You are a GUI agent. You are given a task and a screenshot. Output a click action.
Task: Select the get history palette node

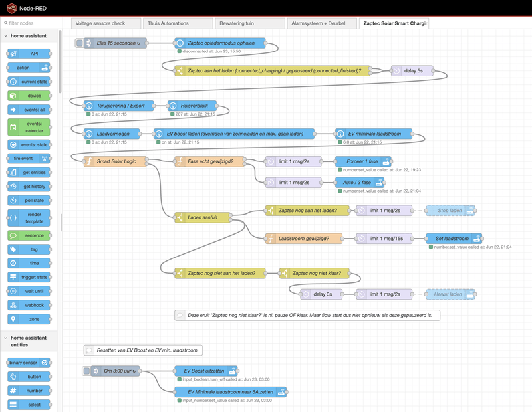point(29,187)
